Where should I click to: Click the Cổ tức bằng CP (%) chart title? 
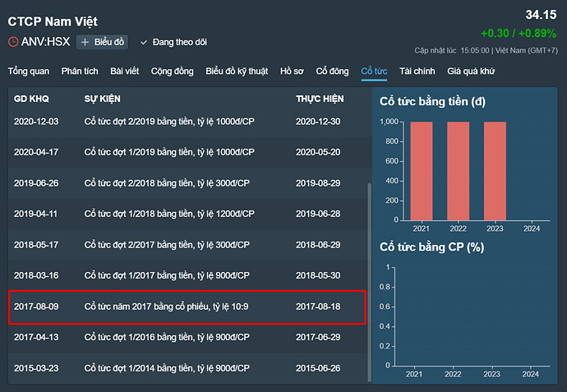click(431, 247)
